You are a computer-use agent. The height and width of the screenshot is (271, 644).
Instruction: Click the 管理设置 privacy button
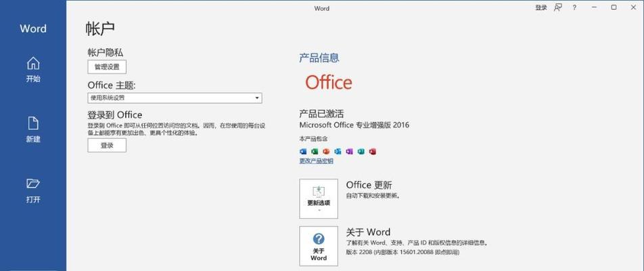tap(107, 66)
